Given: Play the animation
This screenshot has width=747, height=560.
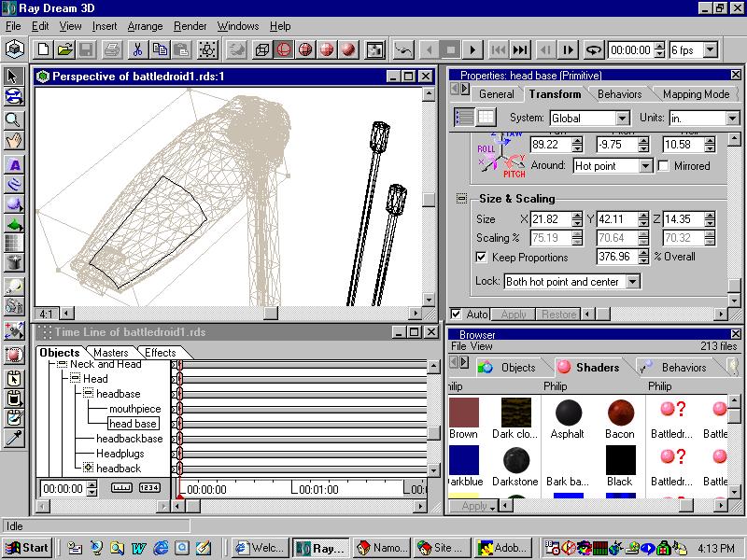Looking at the screenshot, I should tap(472, 49).
